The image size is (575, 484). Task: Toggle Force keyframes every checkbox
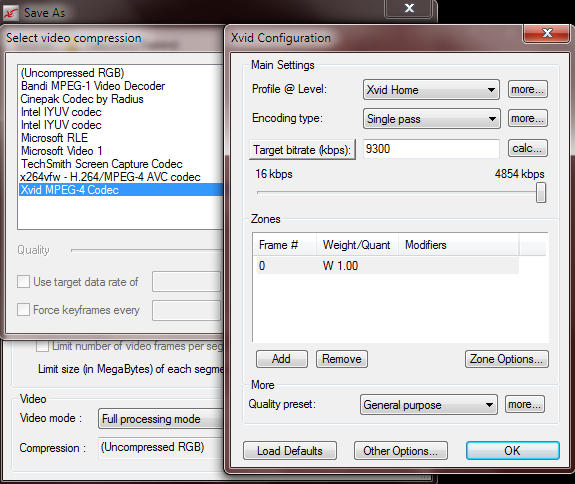(x=23, y=309)
